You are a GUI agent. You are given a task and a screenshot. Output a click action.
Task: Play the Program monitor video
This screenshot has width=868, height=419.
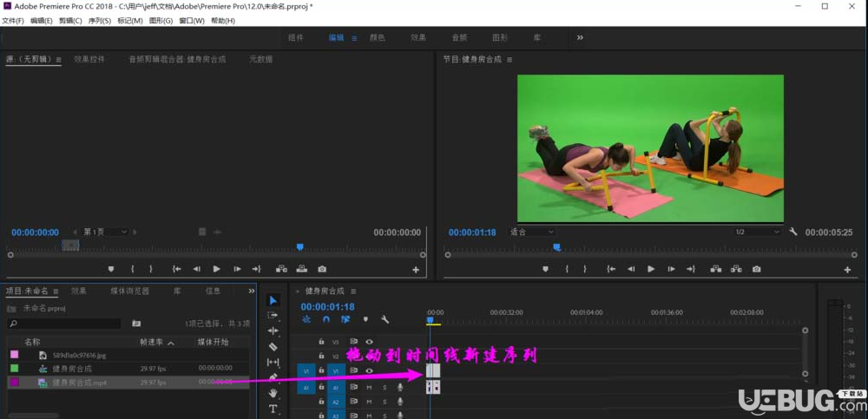click(651, 269)
